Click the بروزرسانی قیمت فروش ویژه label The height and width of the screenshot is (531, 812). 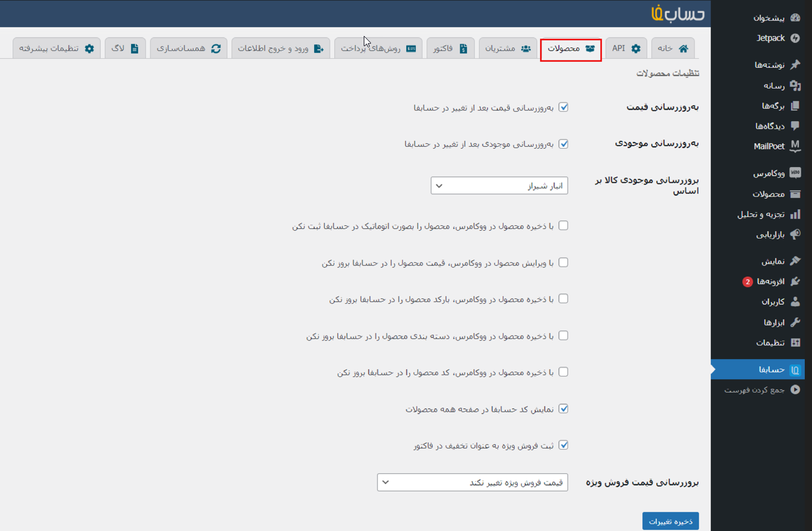pos(642,482)
